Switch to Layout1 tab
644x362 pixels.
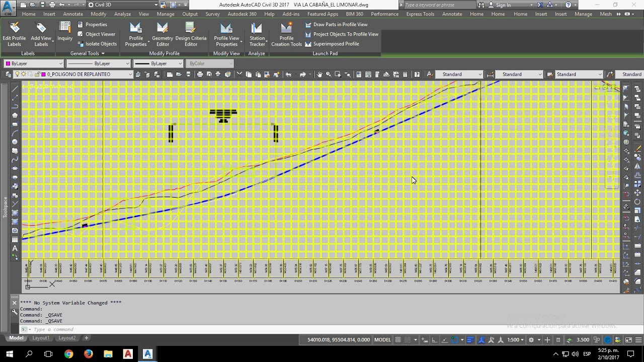click(x=41, y=338)
